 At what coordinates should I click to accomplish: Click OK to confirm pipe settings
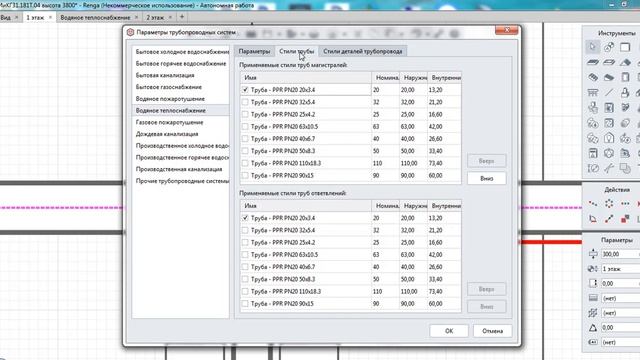point(449,331)
